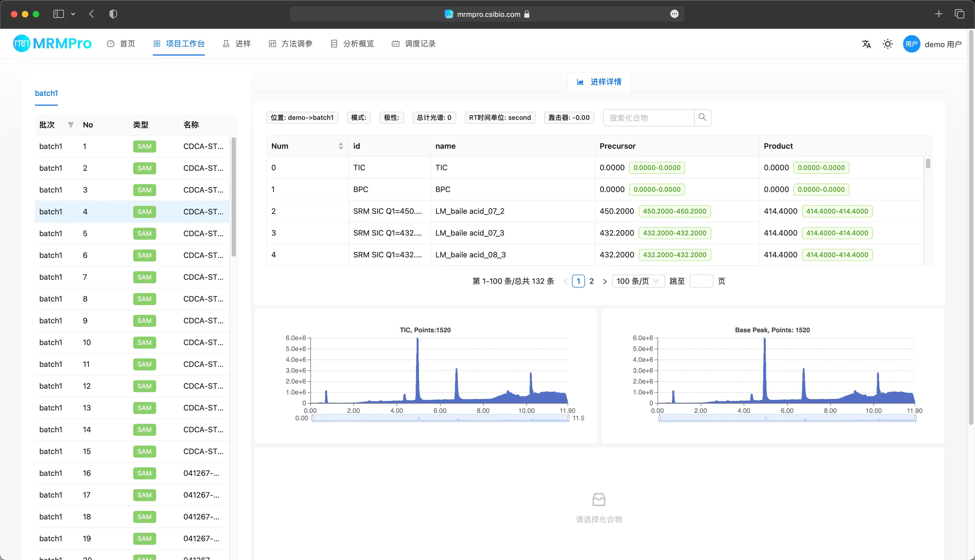Go to 分析概览 page
Viewport: 975px width, 560px height.
tap(352, 44)
